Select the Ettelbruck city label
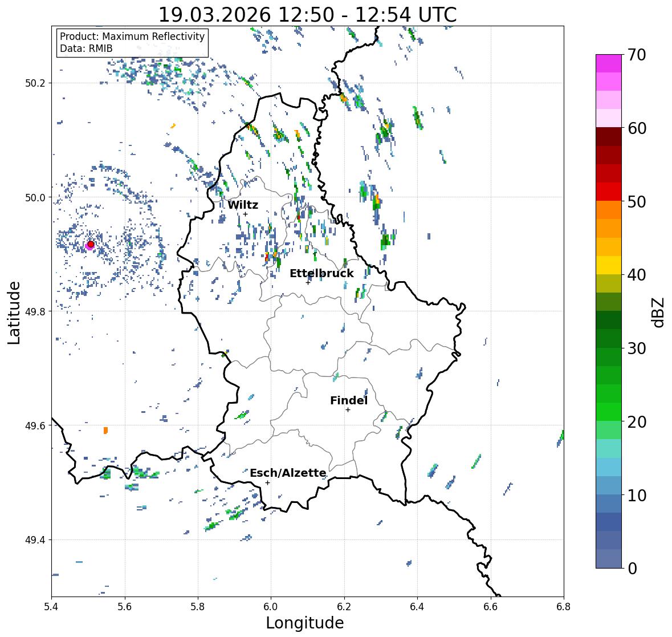Image resolution: width=672 pixels, height=637 pixels. pyautogui.click(x=322, y=274)
